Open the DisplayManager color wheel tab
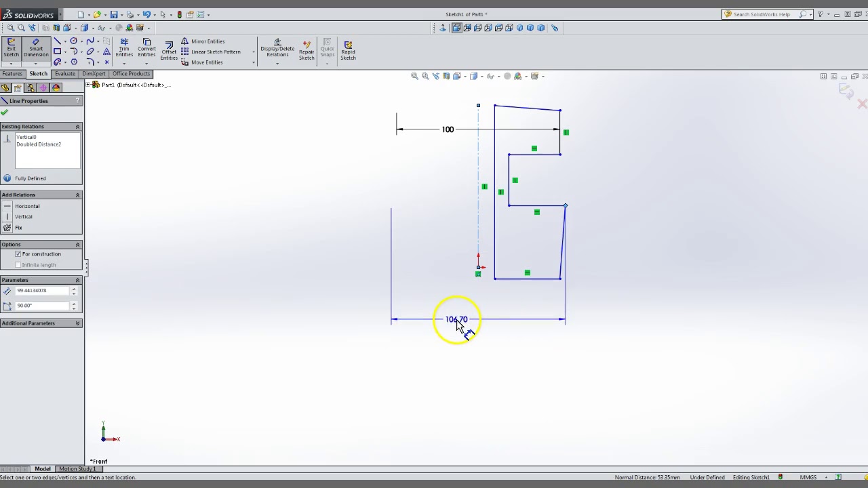The width and height of the screenshot is (868, 488). [x=56, y=87]
